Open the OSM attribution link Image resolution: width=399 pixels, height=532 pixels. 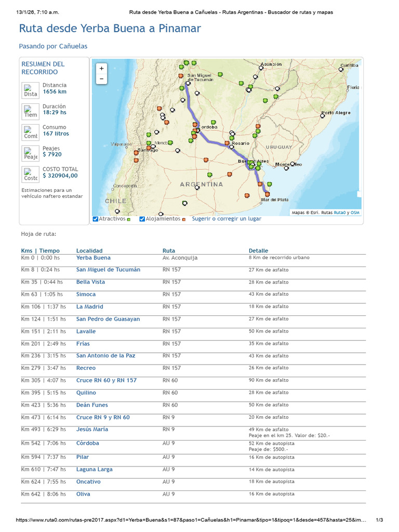355,212
